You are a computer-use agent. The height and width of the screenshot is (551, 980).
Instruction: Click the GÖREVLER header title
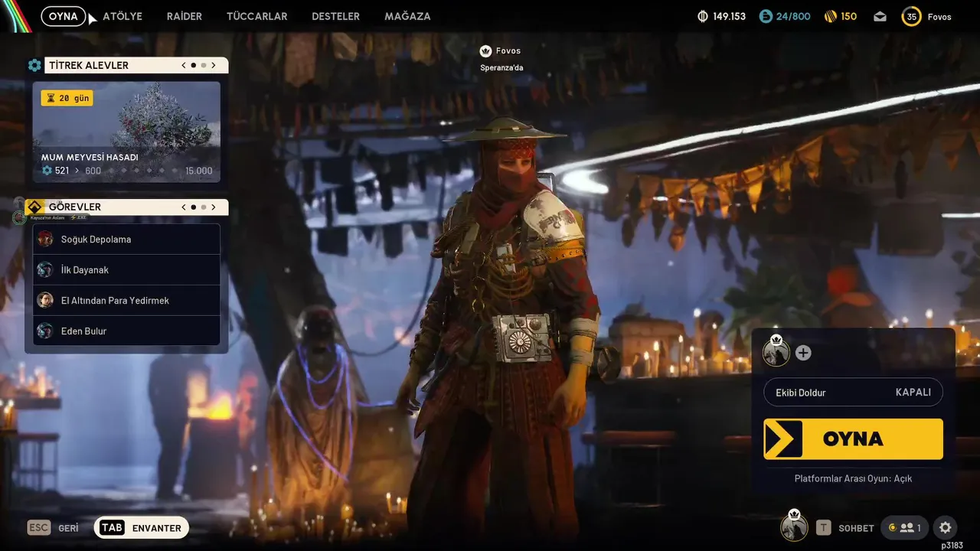tap(75, 207)
